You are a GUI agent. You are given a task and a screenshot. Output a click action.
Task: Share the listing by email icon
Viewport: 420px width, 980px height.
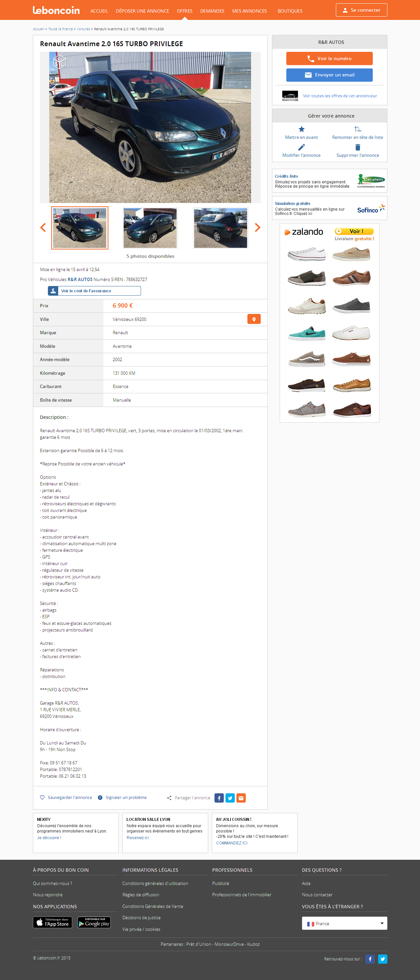241,798
